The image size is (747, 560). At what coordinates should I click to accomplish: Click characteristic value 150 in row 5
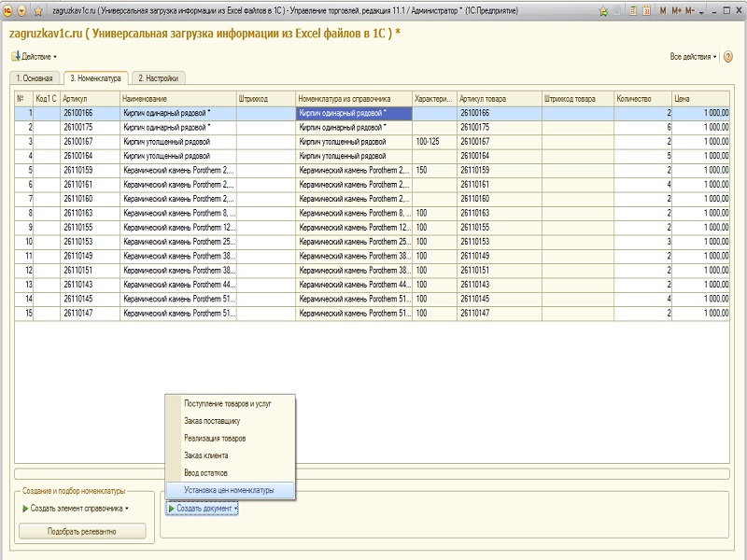[x=434, y=171]
